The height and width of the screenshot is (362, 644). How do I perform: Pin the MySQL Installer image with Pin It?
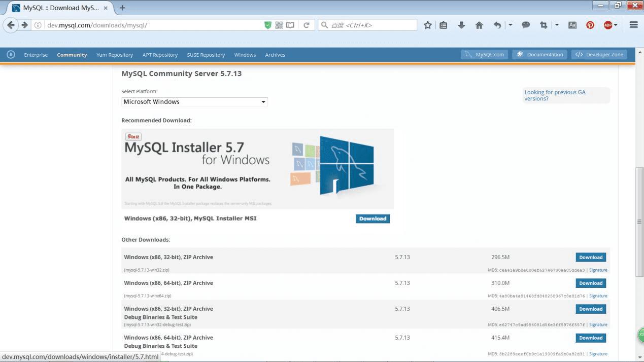133,136
